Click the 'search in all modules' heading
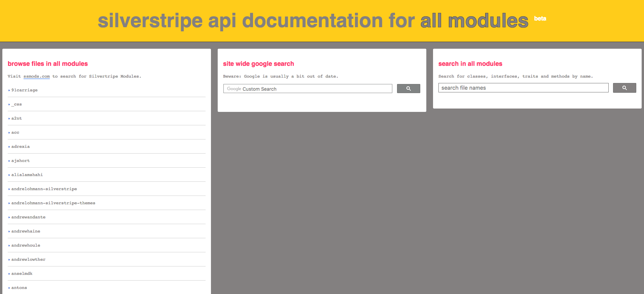Image resolution: width=644 pixels, height=294 pixels. (470, 64)
